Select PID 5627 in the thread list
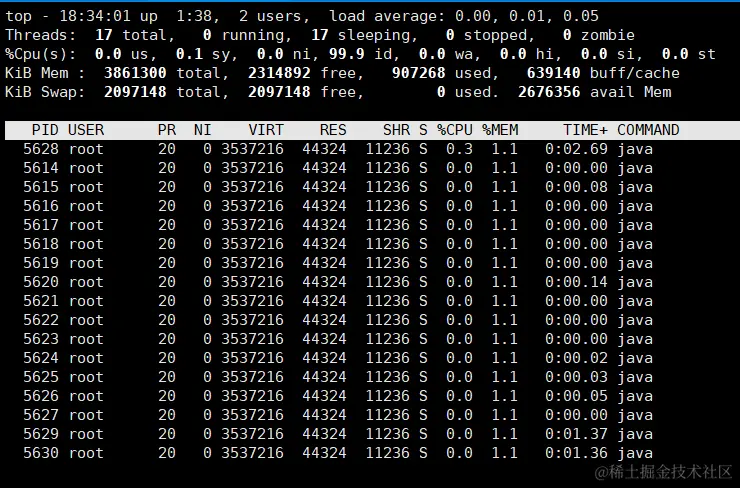 [x=41, y=415]
